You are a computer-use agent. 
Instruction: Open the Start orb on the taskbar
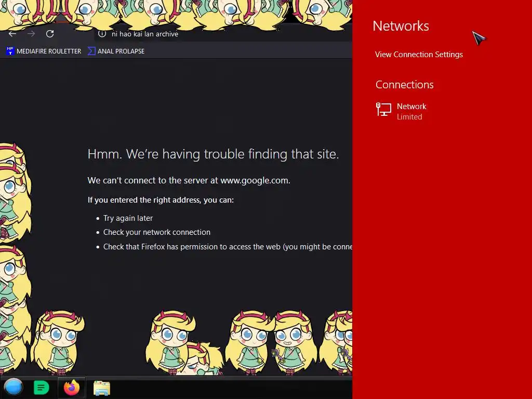pos(14,387)
